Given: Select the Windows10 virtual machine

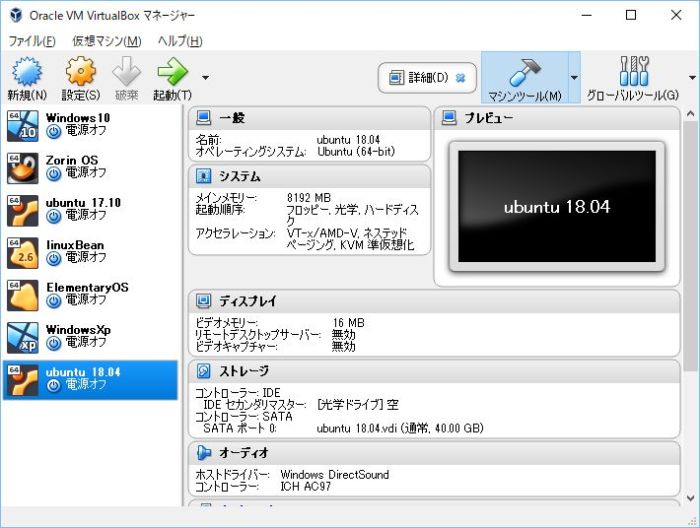Looking at the screenshot, I should click(90, 124).
